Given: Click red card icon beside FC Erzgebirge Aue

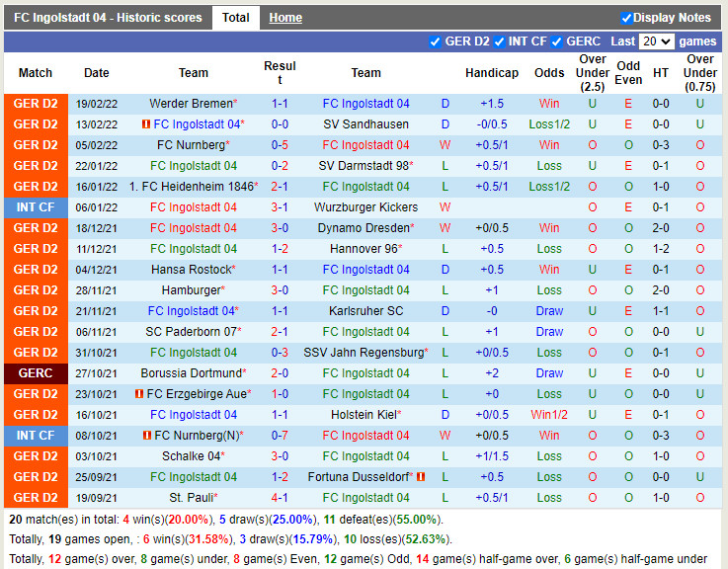Looking at the screenshot, I should point(139,394).
